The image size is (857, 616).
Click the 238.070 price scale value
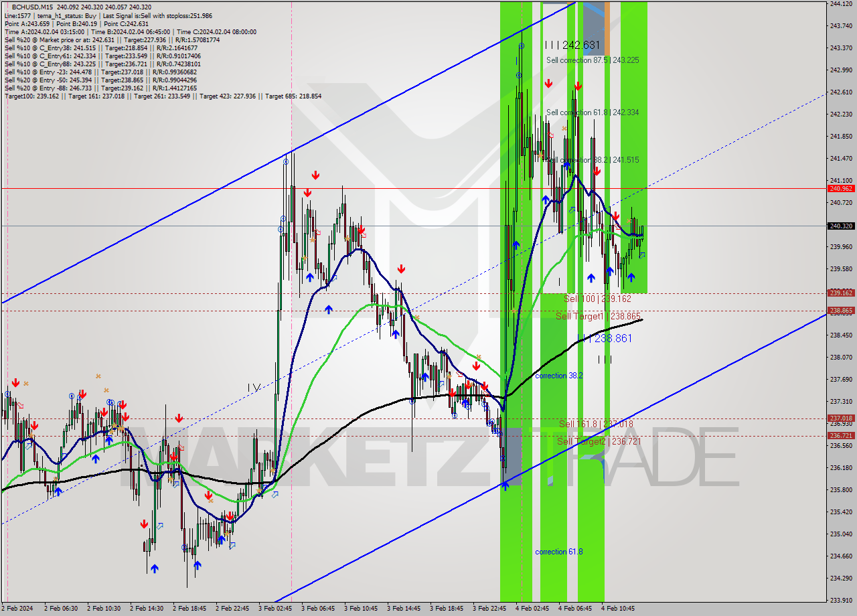(x=841, y=357)
